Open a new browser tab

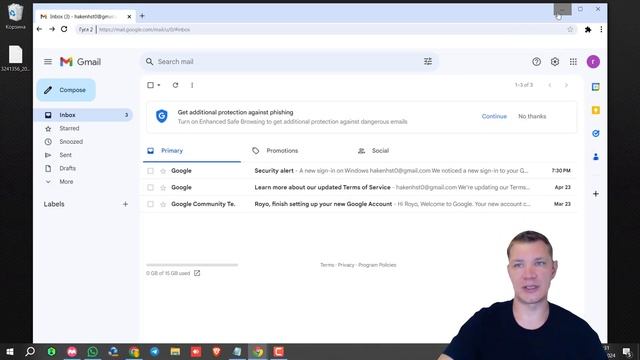click(x=142, y=16)
